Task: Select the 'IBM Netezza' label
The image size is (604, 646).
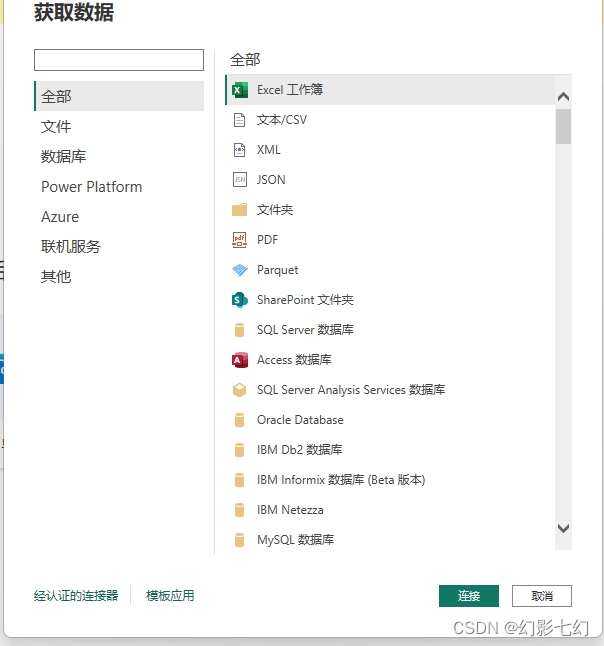Action: pos(290,510)
